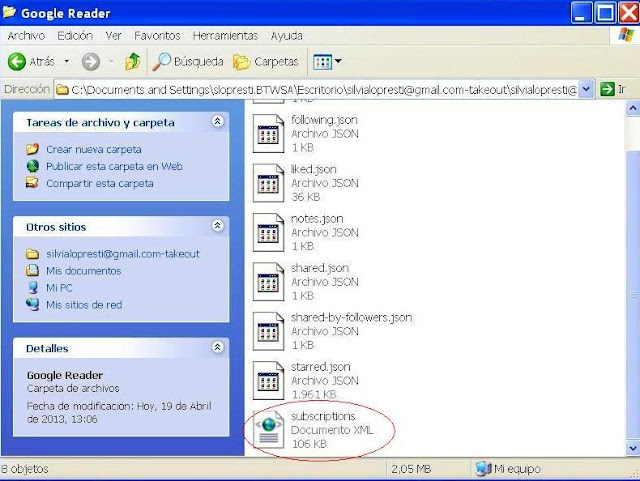Click the Windows flag logo icon
This screenshot has width=640, height=481.
[x=626, y=35]
